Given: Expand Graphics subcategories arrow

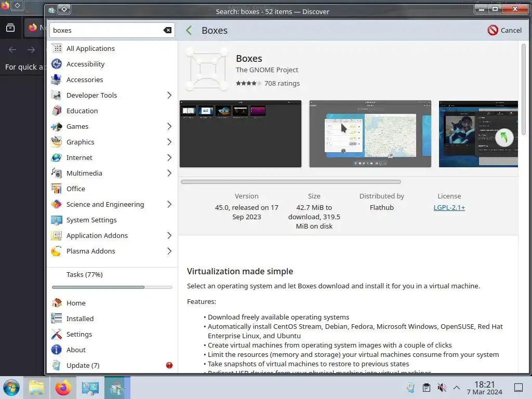Looking at the screenshot, I should pos(169,142).
